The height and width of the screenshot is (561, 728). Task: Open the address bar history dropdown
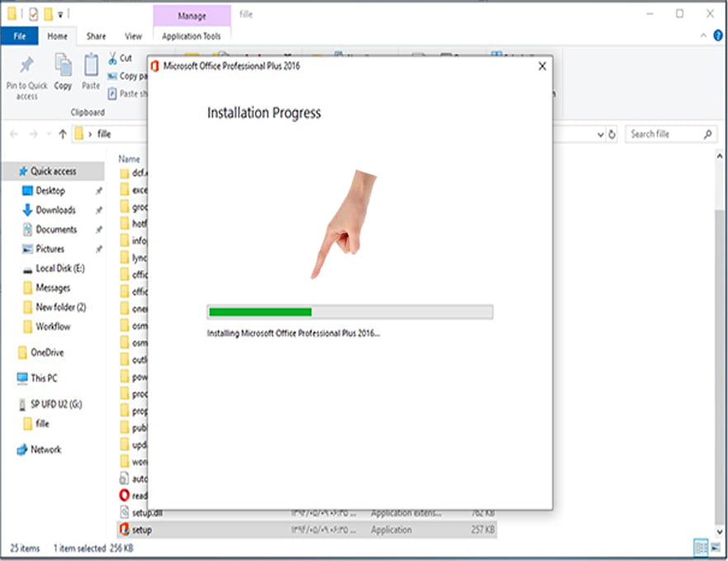pos(600,134)
